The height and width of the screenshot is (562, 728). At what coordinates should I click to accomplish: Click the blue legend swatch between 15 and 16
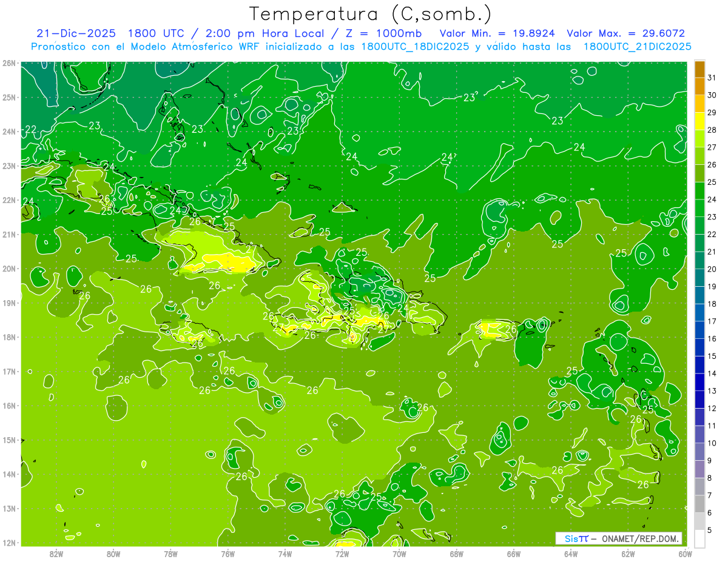pos(699,347)
